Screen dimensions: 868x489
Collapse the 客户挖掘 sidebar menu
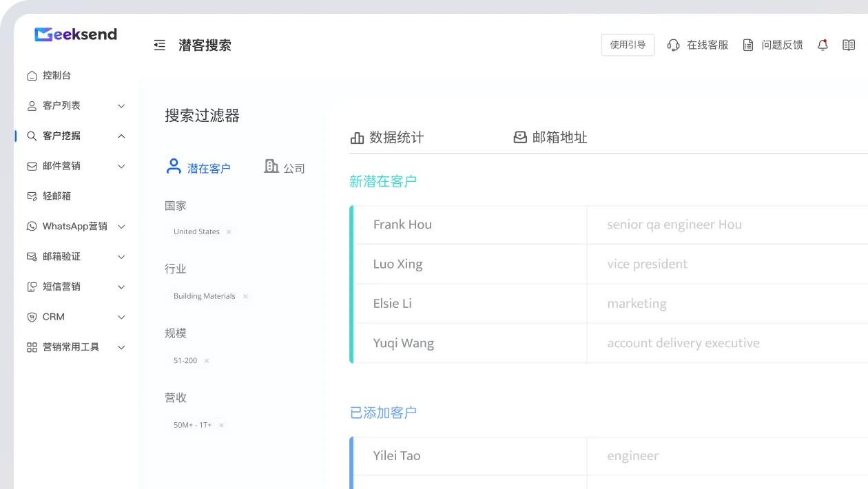click(x=76, y=136)
